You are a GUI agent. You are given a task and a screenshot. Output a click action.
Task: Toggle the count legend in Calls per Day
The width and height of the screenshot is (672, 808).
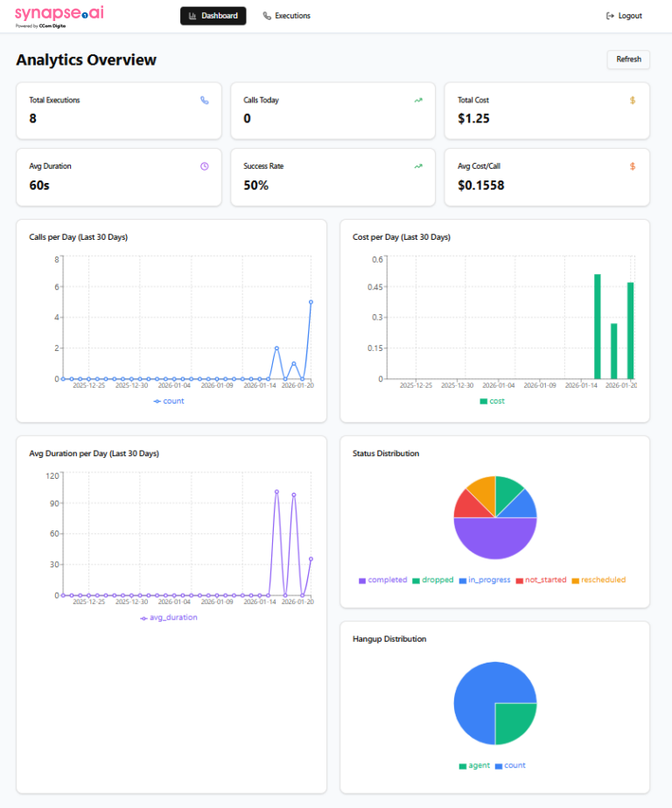(x=169, y=401)
